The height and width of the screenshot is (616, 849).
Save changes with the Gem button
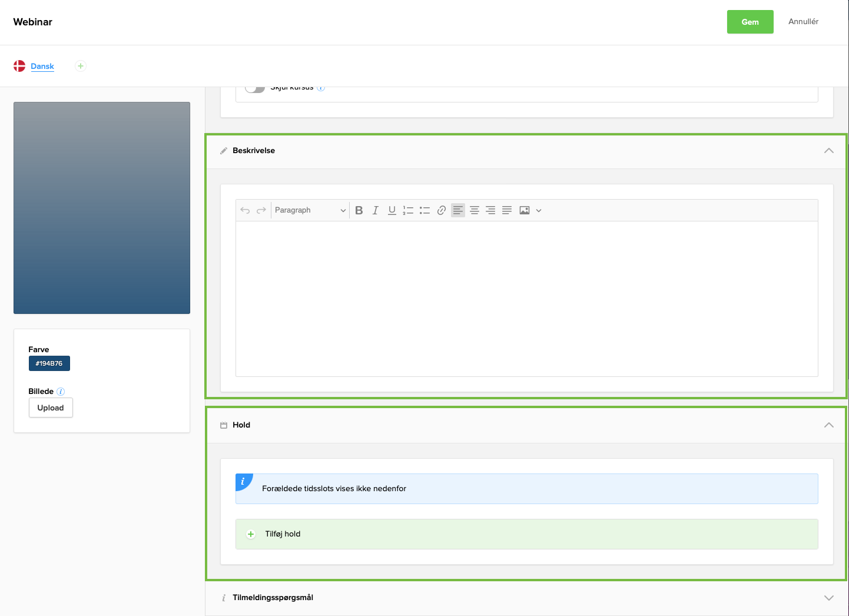pos(750,22)
